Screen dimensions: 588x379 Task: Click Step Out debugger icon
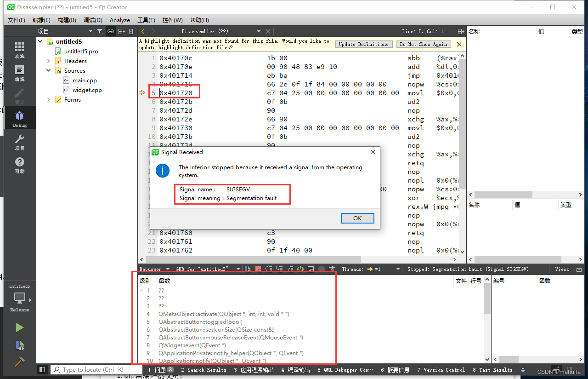[290, 269]
